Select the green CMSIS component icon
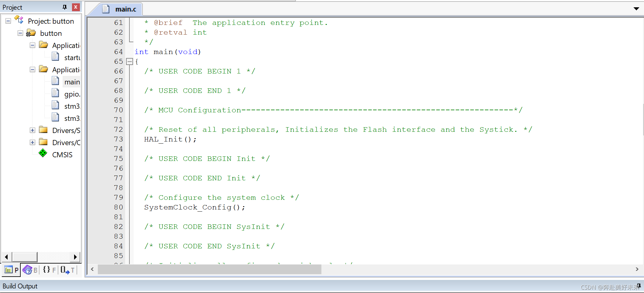The width and height of the screenshot is (644, 293). point(43,153)
